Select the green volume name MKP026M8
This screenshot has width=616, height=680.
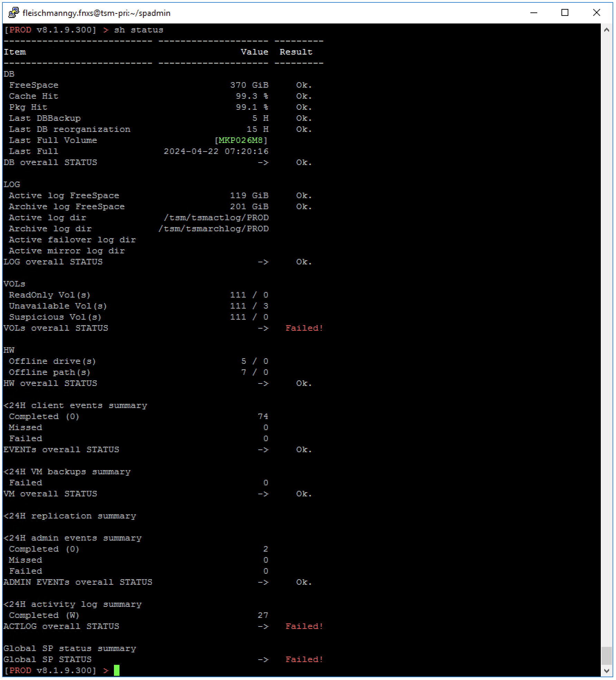241,140
